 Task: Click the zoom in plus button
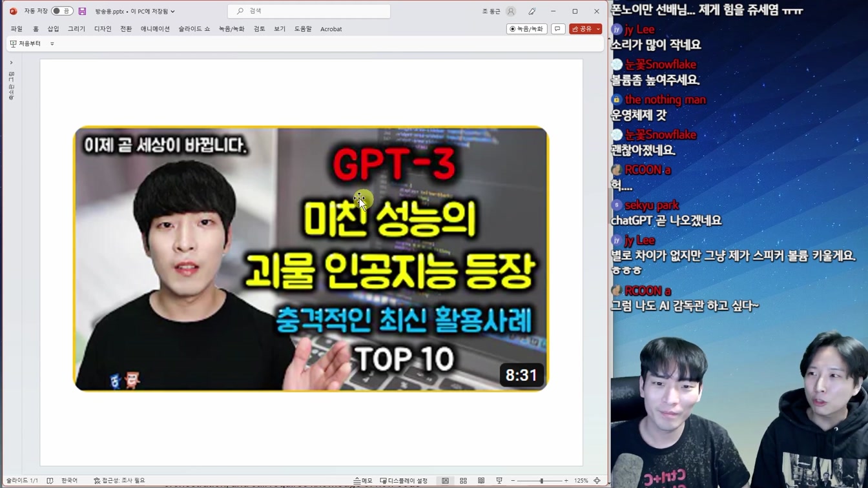(x=566, y=481)
